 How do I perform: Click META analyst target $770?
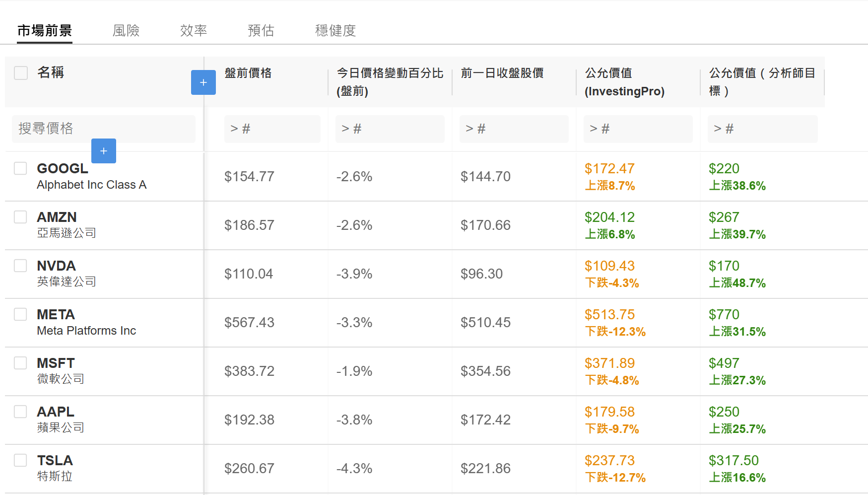tap(724, 314)
